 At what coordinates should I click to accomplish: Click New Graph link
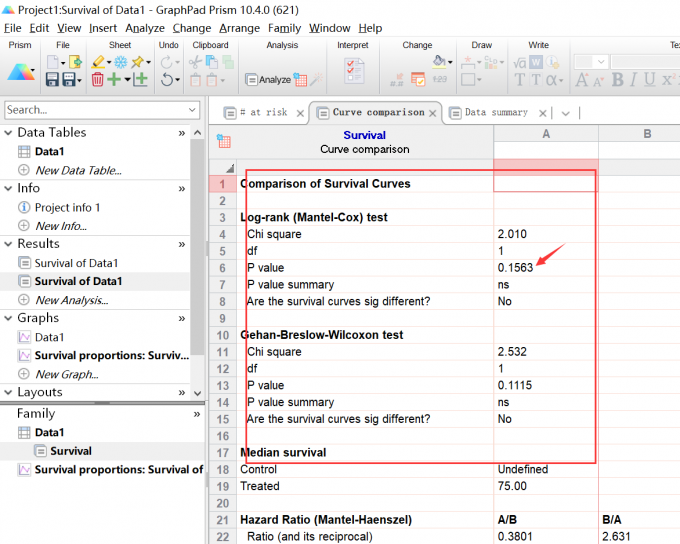(67, 374)
